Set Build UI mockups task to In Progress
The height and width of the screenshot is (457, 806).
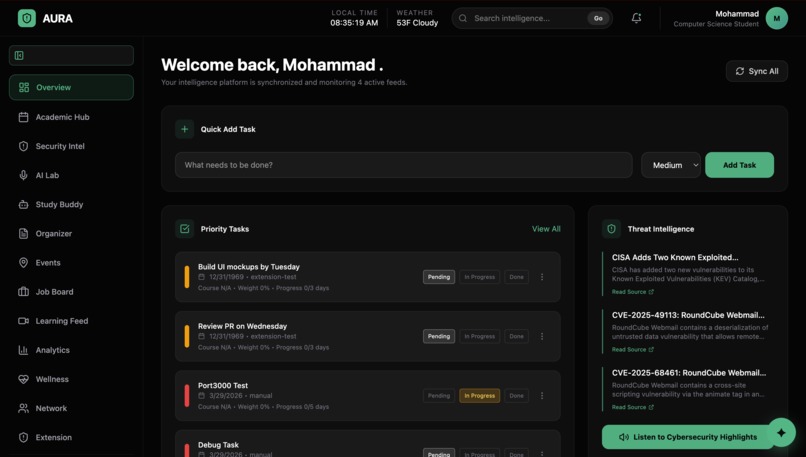480,277
